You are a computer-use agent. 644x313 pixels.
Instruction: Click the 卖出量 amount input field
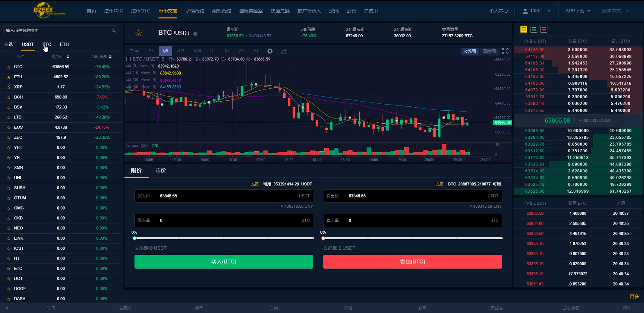[412, 220]
